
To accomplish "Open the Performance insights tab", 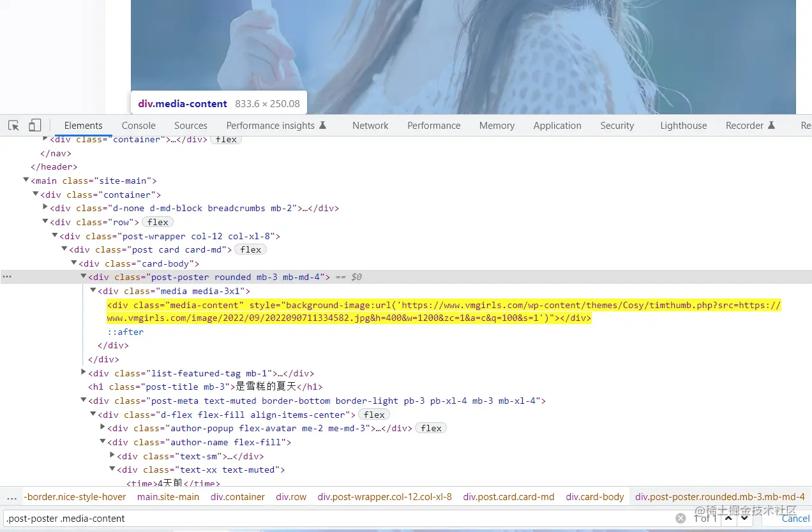I will click(276, 126).
